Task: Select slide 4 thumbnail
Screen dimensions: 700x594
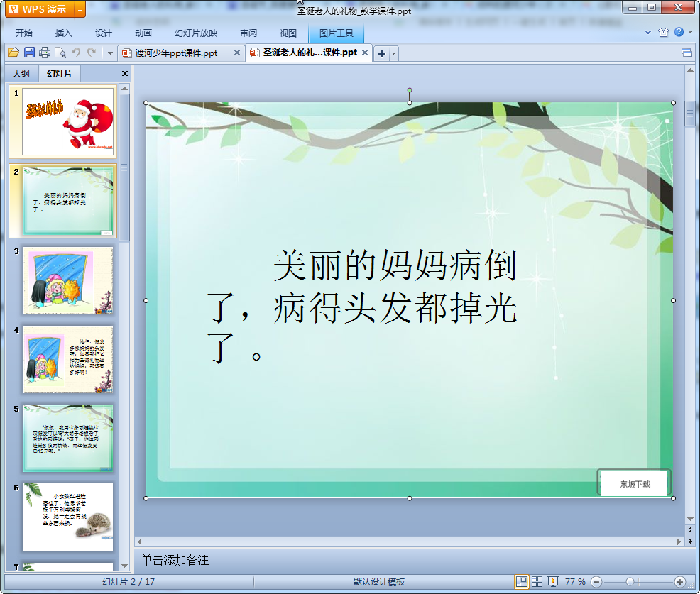Action: [x=68, y=359]
